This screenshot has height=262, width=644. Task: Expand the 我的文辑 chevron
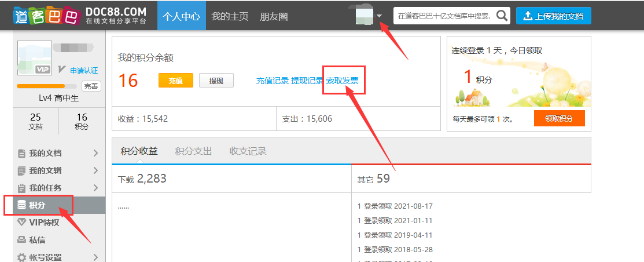(95, 170)
